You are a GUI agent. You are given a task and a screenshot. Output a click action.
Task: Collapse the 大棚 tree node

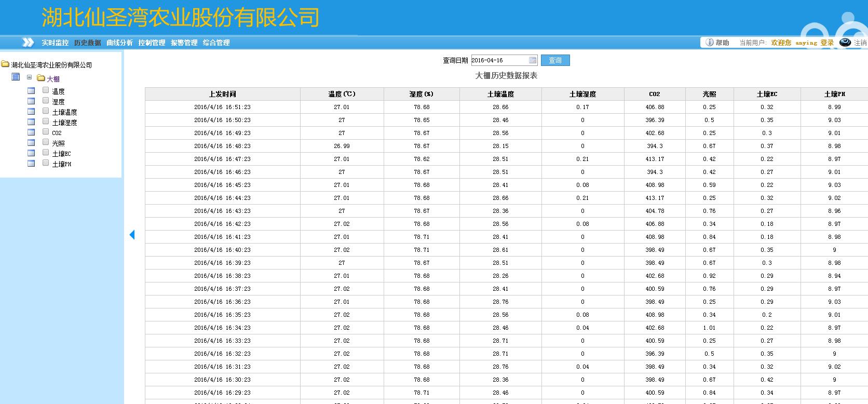30,77
